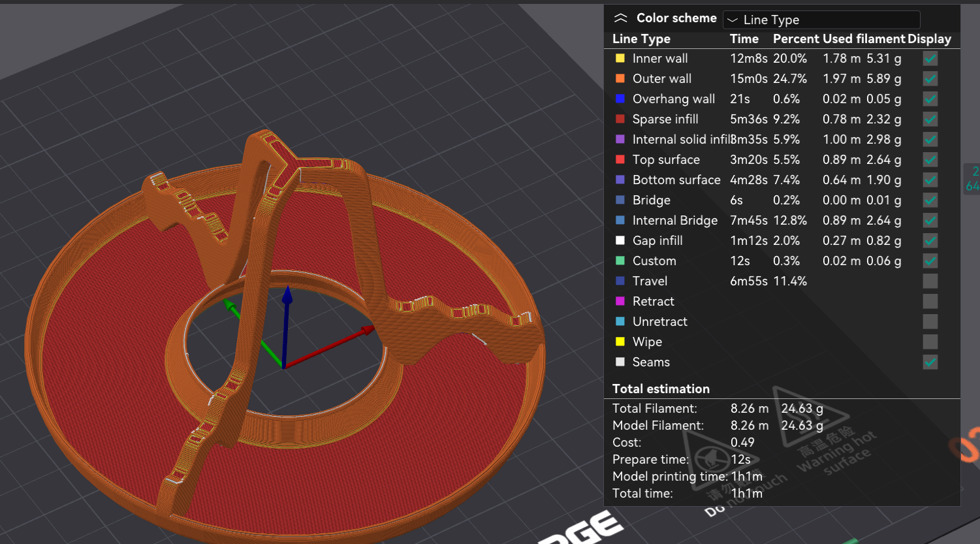Enable Travel display checkbox

(930, 281)
